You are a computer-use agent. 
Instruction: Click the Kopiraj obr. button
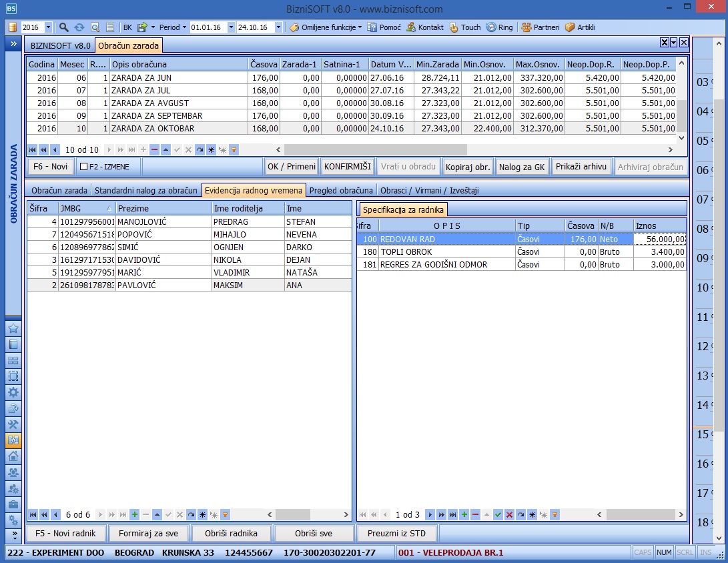[468, 167]
